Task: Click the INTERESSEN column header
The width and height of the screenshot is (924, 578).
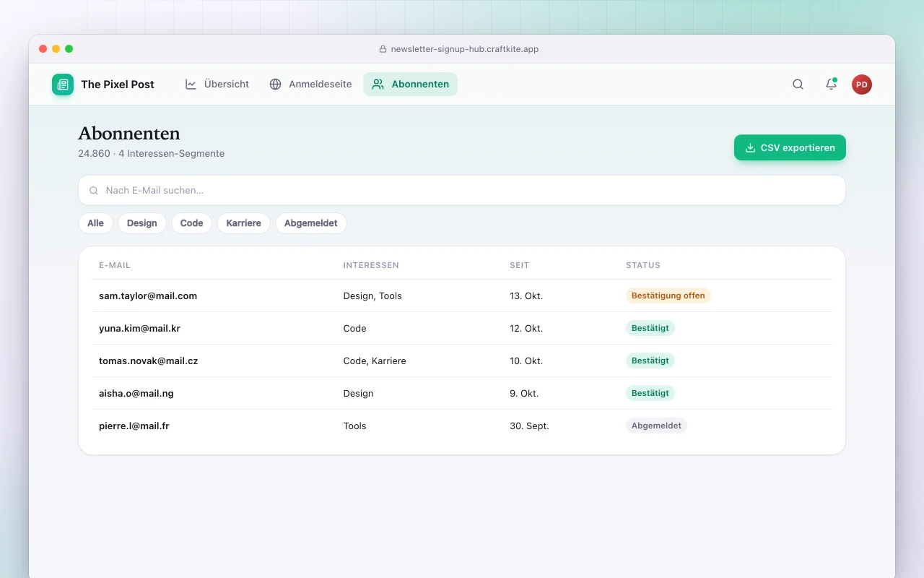Action: (x=371, y=265)
